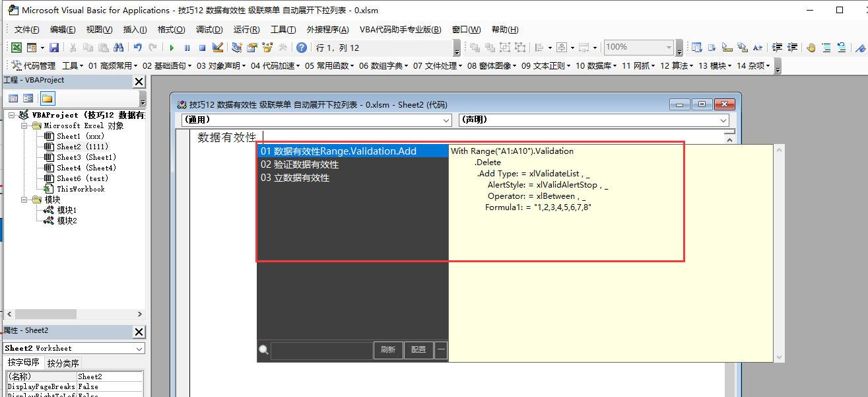Click the snippet search input field

pos(321,350)
